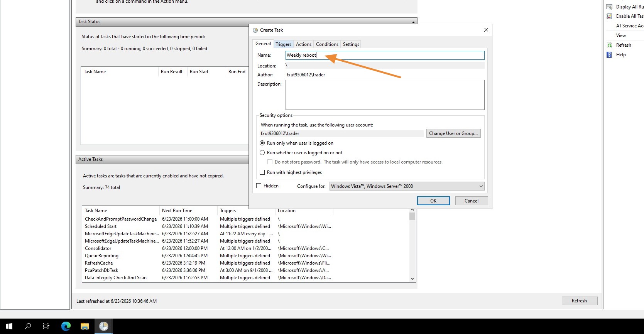
Task: Open the Configure for dropdown
Action: (407, 186)
